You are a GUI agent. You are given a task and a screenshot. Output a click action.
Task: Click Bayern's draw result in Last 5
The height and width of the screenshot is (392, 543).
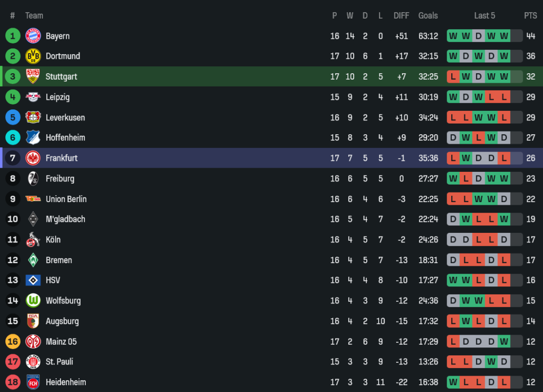tap(478, 36)
